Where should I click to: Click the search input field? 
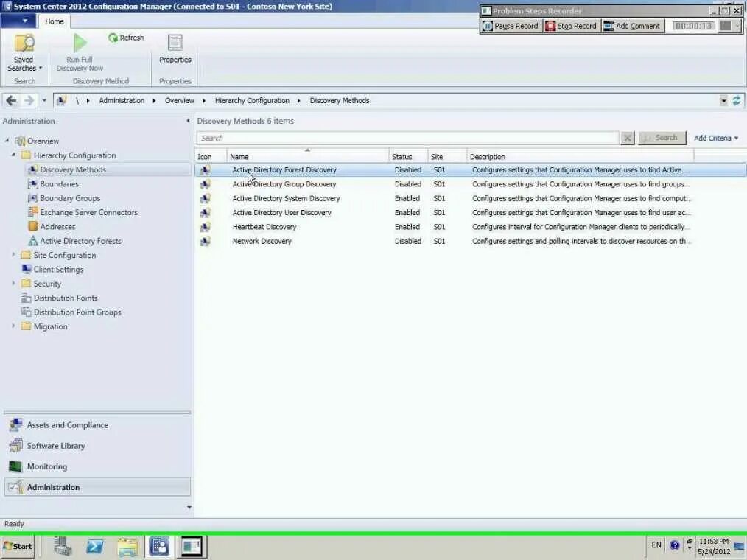408,138
